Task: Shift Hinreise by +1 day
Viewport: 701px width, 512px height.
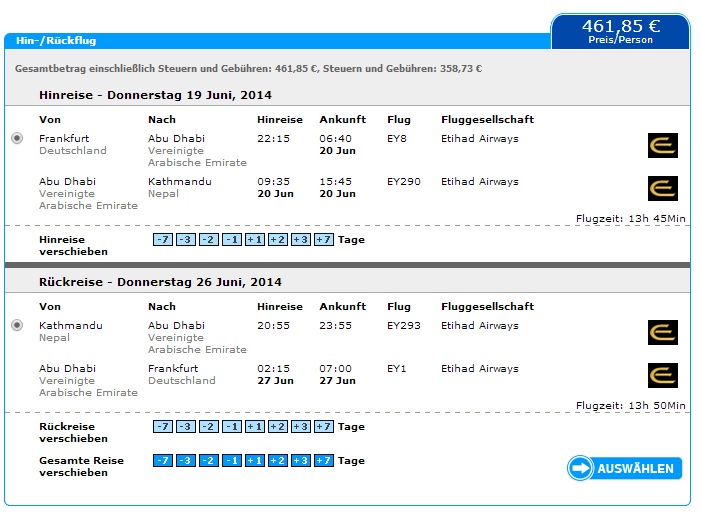Action: (x=255, y=240)
